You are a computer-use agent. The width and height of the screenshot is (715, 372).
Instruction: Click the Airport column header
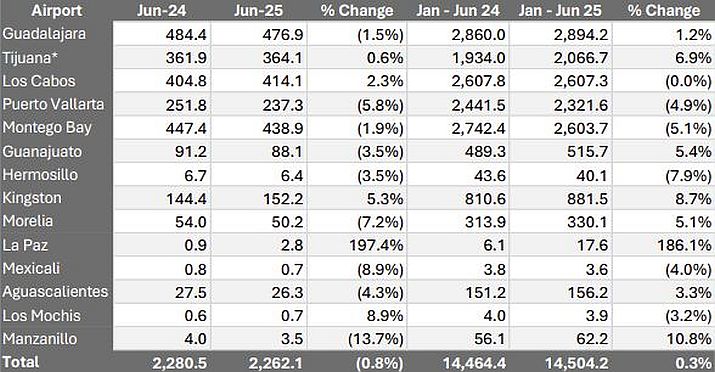pyautogui.click(x=57, y=10)
